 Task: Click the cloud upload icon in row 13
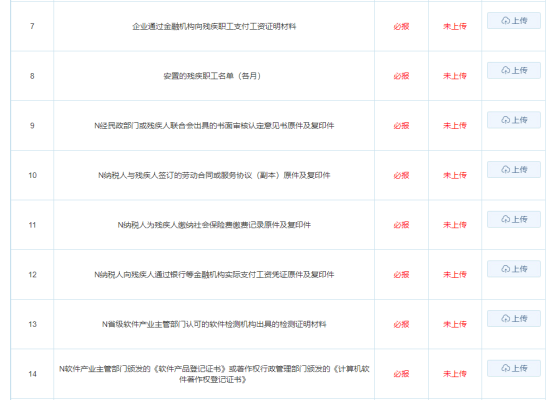(506, 319)
